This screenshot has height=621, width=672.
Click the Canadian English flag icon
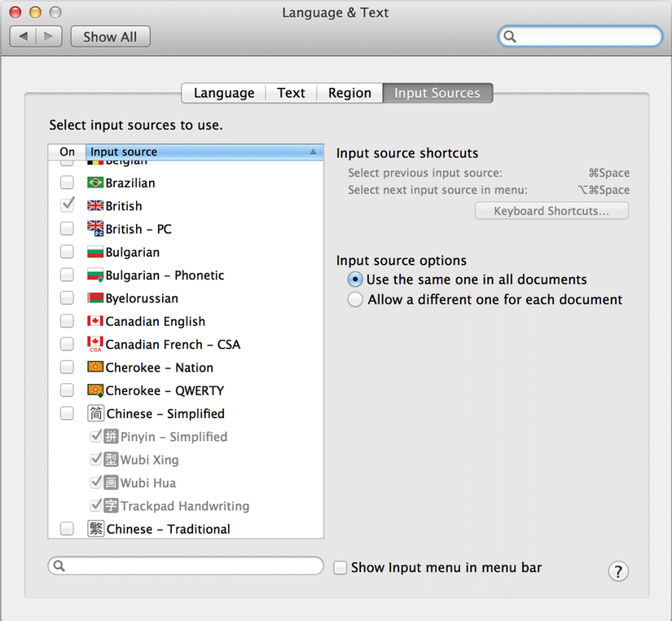coord(95,321)
